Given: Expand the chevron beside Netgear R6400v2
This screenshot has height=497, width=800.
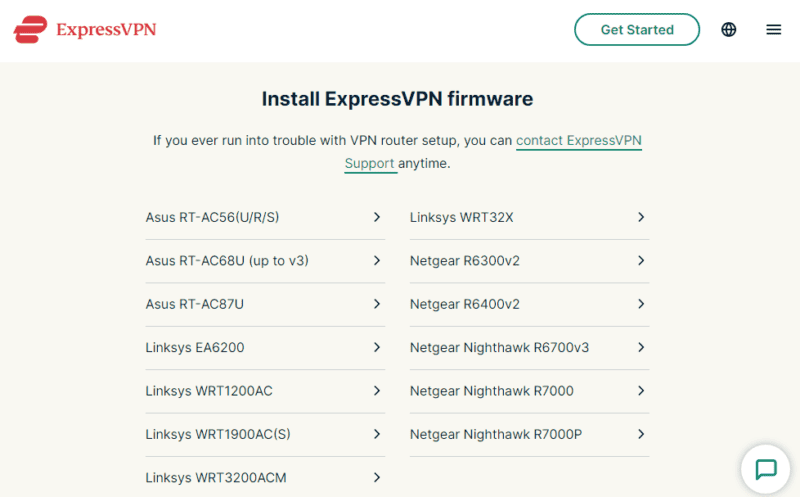Looking at the screenshot, I should (641, 304).
